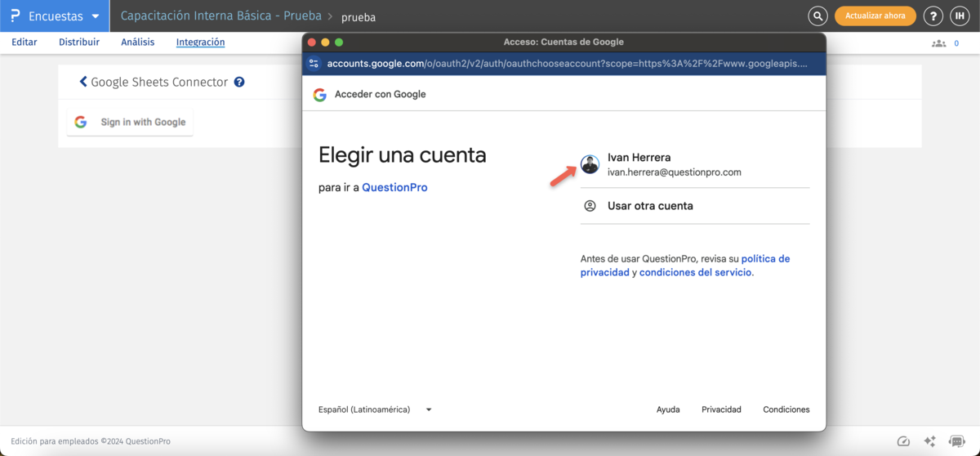The width and height of the screenshot is (980, 456).
Task: Choose the Ivan Herrera account
Action: pos(695,164)
